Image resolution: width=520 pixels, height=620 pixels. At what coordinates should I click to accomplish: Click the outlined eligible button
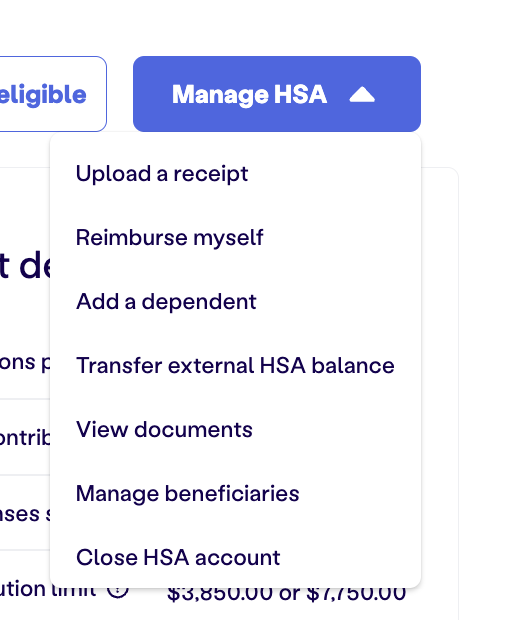pyautogui.click(x=53, y=94)
